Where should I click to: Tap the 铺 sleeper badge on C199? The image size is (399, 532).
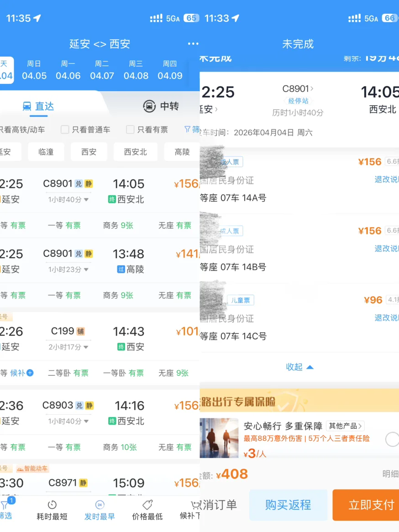pos(81,331)
